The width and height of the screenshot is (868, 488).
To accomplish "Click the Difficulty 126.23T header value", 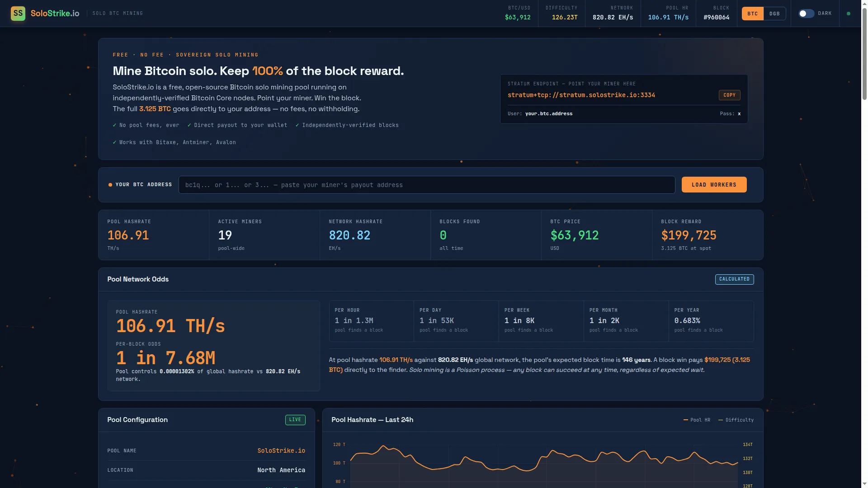I will (565, 17).
